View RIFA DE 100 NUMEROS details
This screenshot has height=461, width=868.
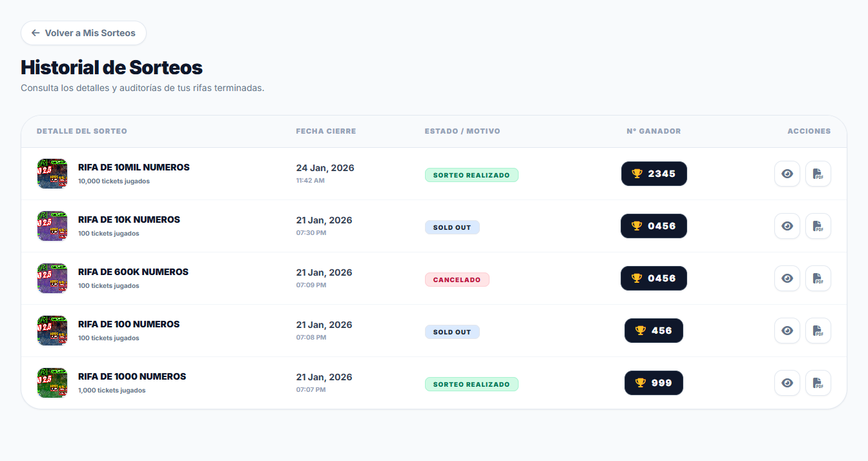[787, 331]
